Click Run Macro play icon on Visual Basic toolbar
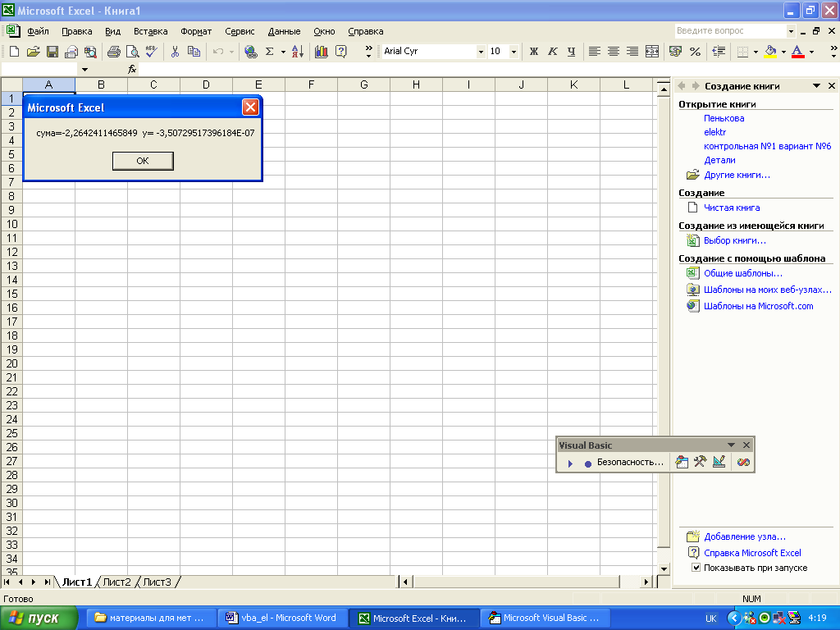This screenshot has height=630, width=840. point(570,463)
